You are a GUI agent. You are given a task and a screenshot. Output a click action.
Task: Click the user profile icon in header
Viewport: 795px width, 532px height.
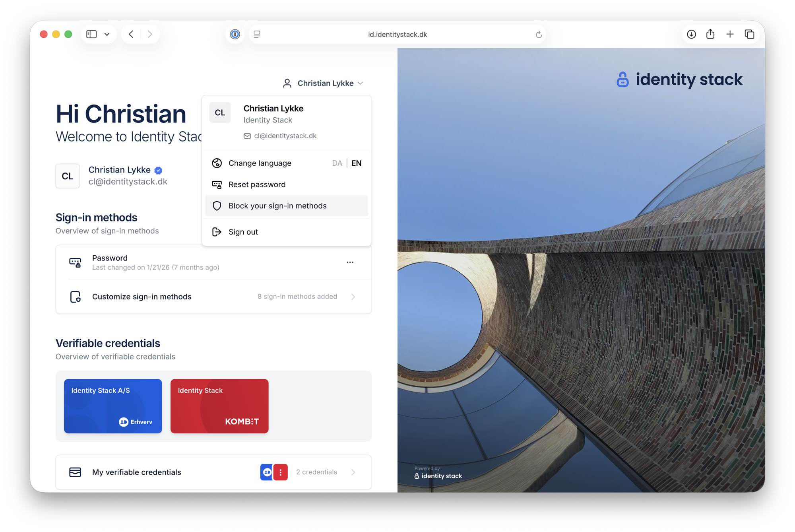tap(287, 83)
